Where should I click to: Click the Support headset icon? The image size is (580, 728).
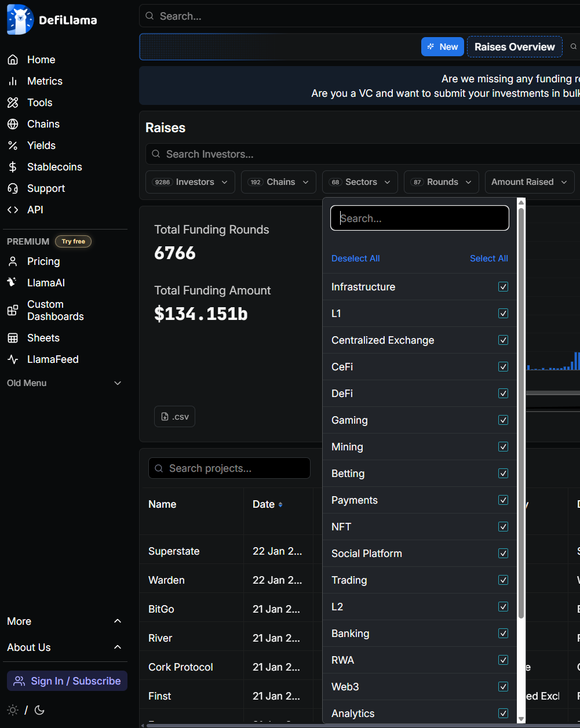13,188
